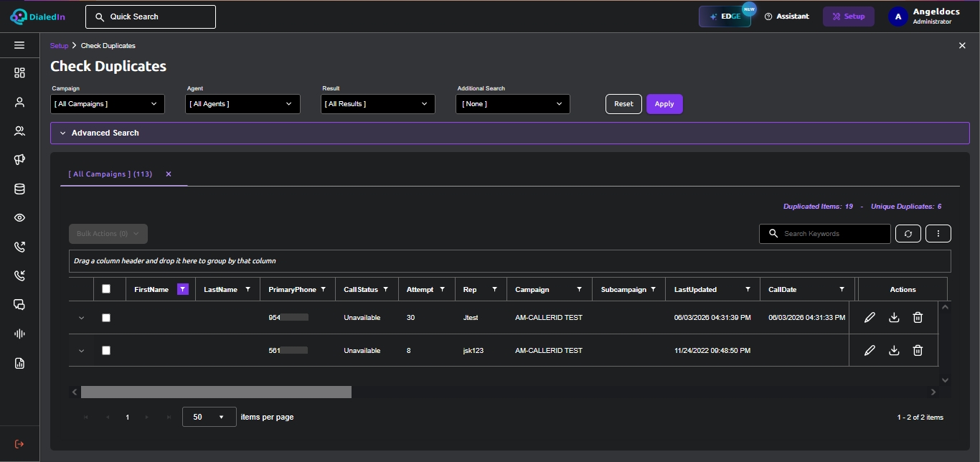This screenshot has height=462, width=980.
Task: Open the audio waveform icon in sidebar
Action: (19, 334)
